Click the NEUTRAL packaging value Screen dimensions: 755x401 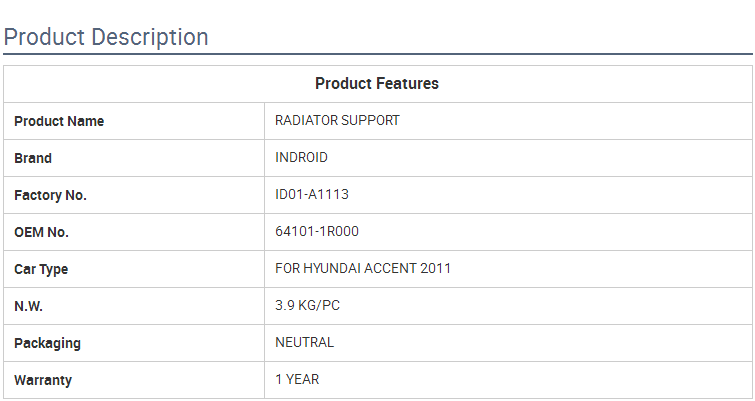coord(304,342)
